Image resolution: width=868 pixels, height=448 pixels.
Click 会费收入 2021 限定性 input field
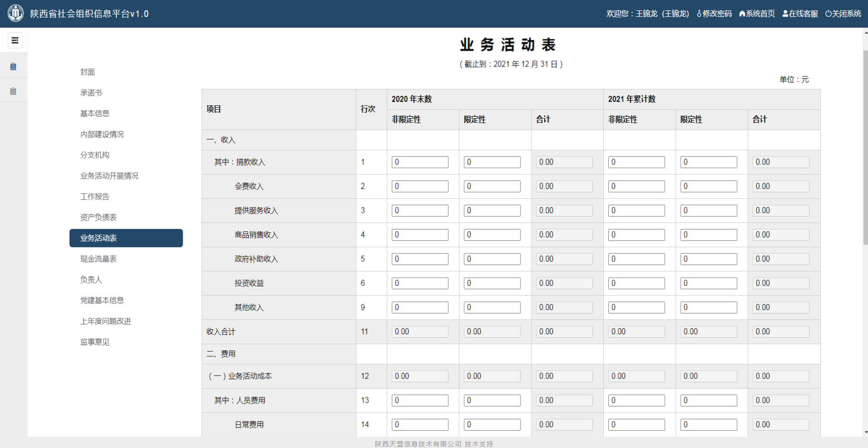point(709,186)
